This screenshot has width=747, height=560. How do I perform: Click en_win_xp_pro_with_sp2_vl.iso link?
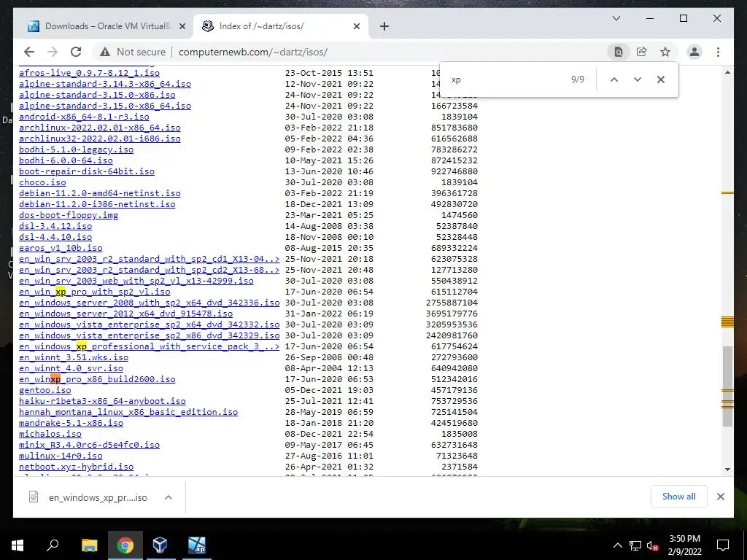[x=94, y=292]
